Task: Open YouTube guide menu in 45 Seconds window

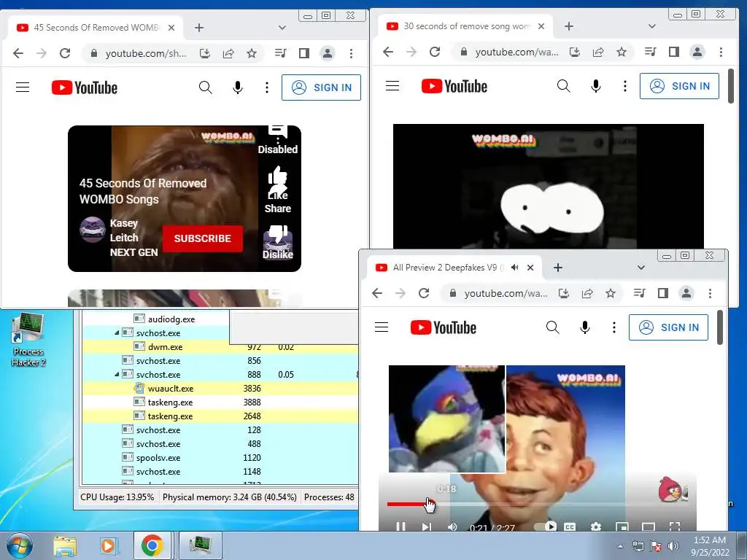Action: click(x=23, y=87)
